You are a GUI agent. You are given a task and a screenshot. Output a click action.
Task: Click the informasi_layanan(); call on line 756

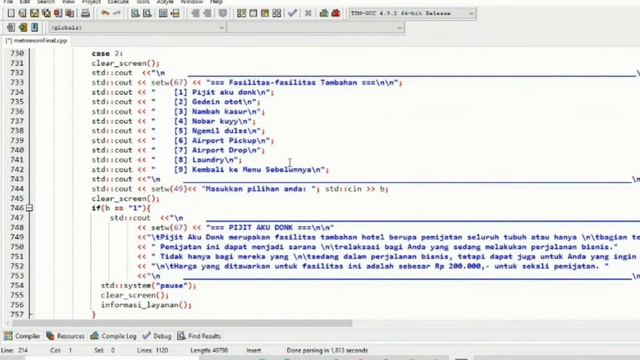click(146, 305)
